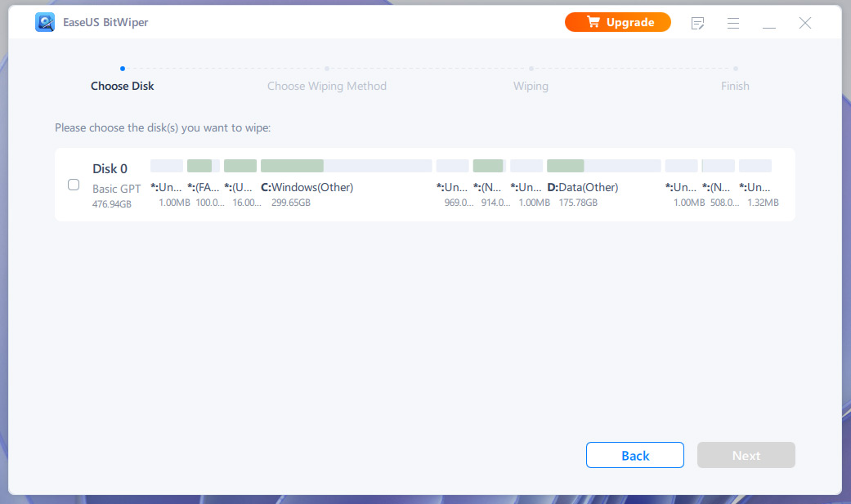The image size is (851, 504).
Task: Click the *:(U... partition label
Action: pyautogui.click(x=238, y=187)
